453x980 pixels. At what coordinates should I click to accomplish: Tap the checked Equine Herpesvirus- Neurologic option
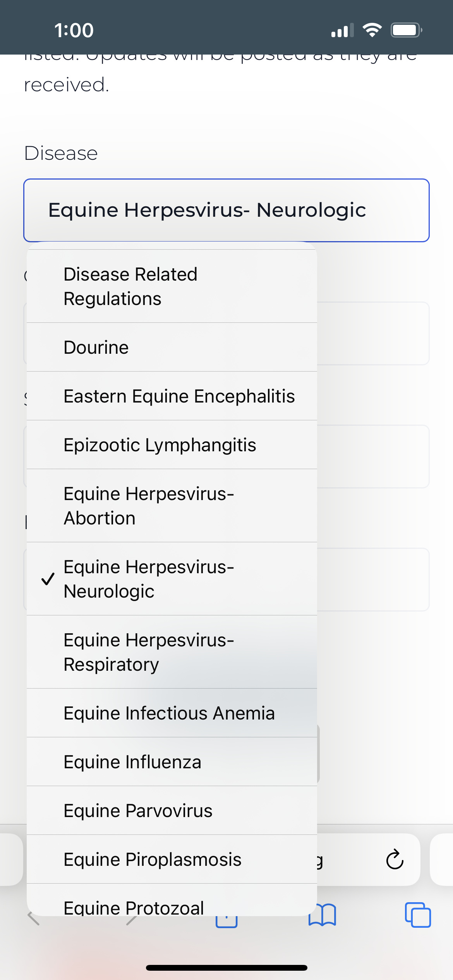(x=172, y=579)
